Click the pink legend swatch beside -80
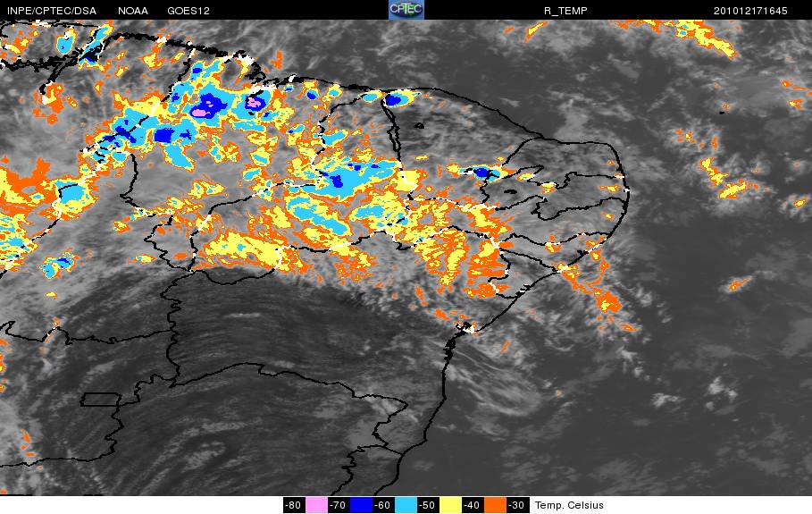The width and height of the screenshot is (812, 514). coord(316,505)
